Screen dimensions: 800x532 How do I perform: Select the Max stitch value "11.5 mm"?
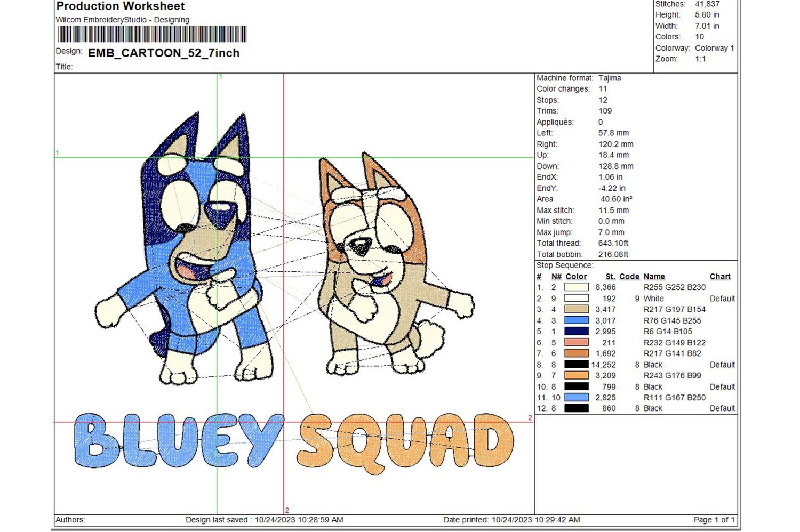[x=613, y=210]
